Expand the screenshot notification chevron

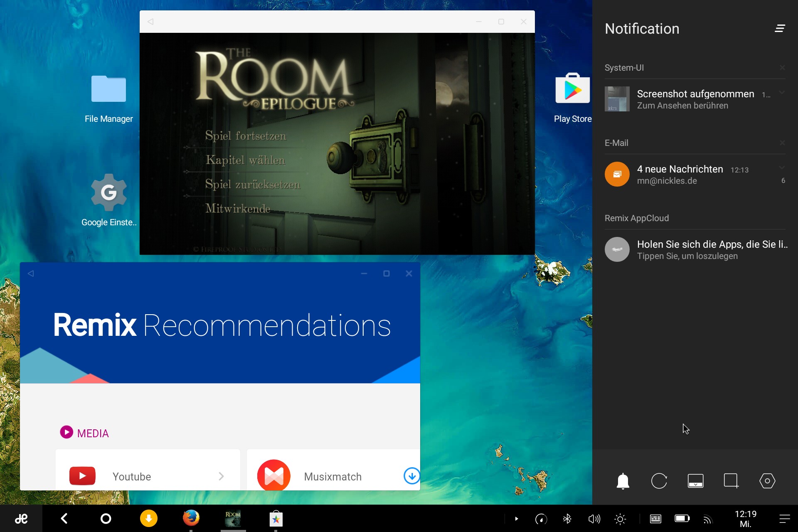pyautogui.click(x=782, y=93)
